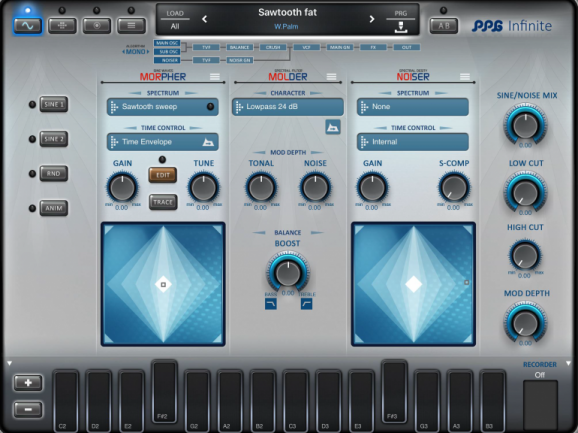
Task: Play the F#2 key on keyboard
Action: (164, 391)
